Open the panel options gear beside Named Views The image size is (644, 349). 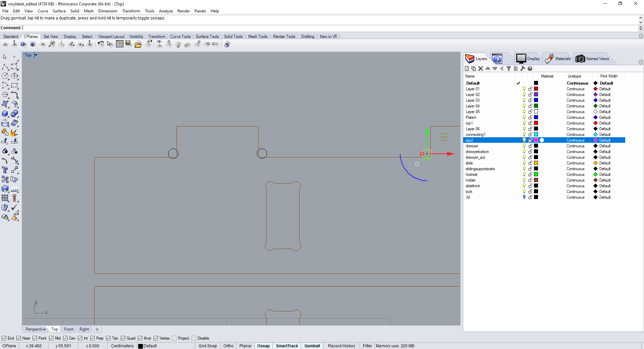pos(641,62)
